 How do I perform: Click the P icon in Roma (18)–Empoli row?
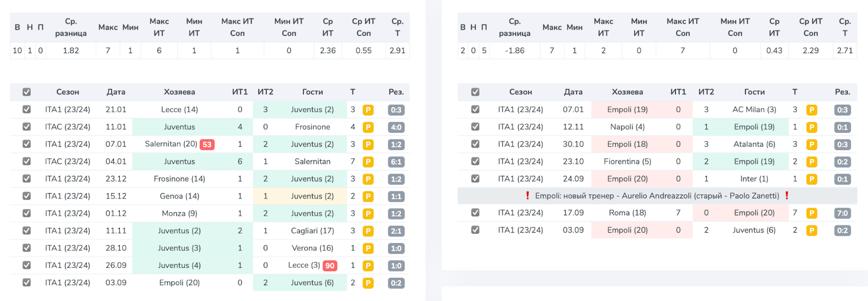812,213
